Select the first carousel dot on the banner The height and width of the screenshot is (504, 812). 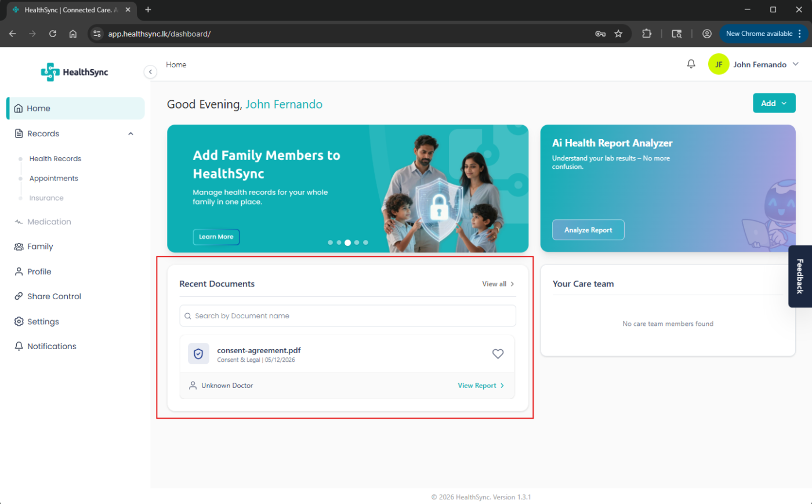[x=330, y=242]
